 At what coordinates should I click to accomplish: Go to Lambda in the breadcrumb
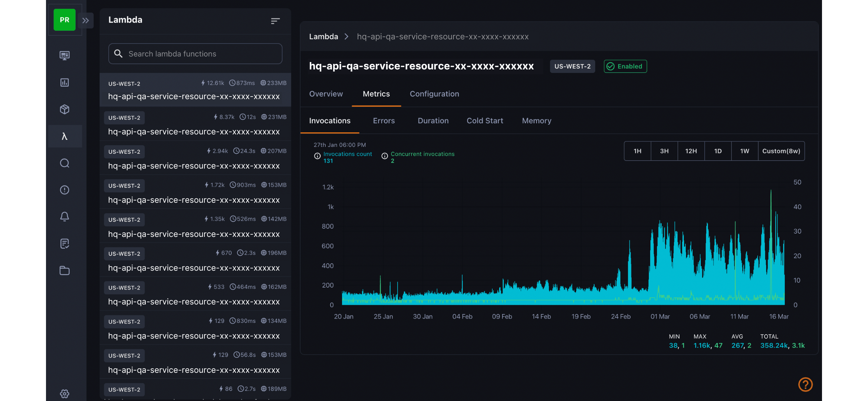coord(323,37)
